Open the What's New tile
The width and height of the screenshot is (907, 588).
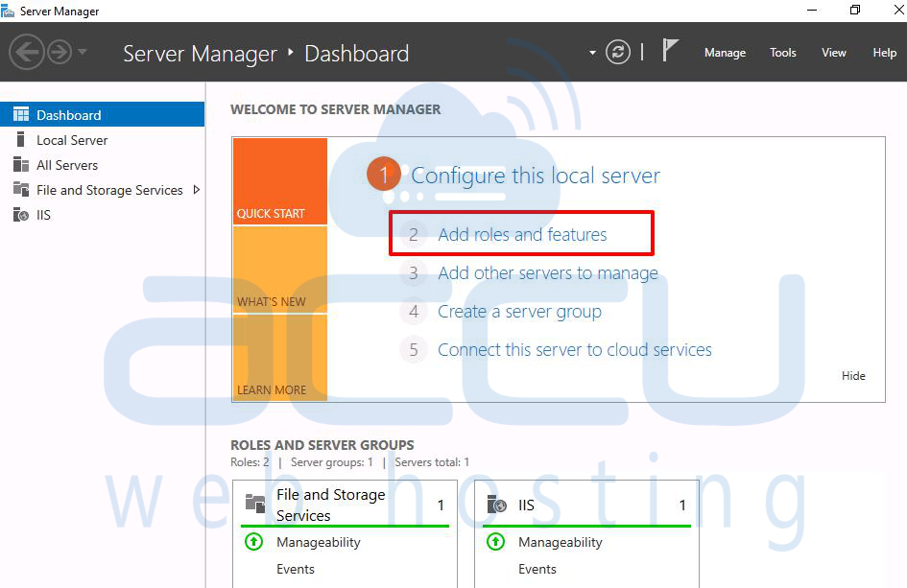280,270
